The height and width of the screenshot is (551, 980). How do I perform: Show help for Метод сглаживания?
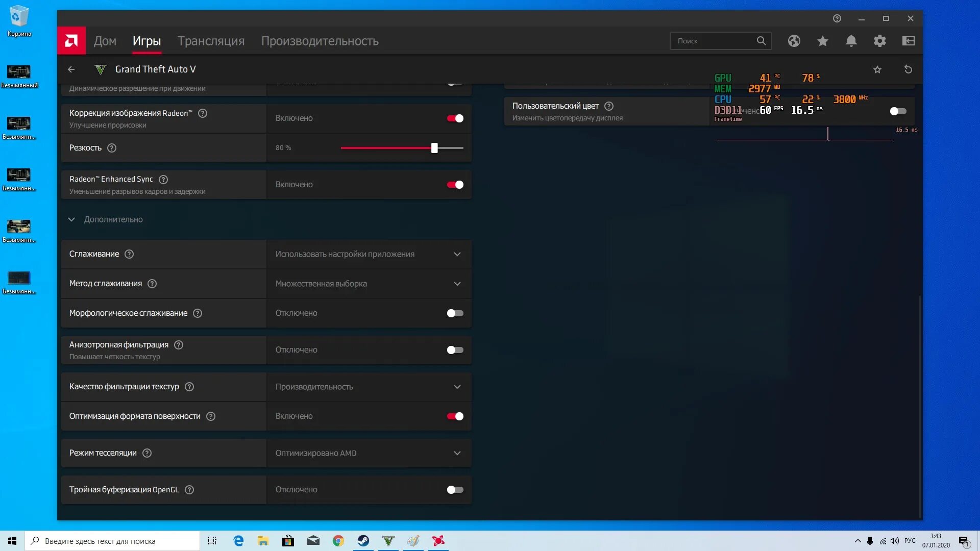[x=152, y=284]
